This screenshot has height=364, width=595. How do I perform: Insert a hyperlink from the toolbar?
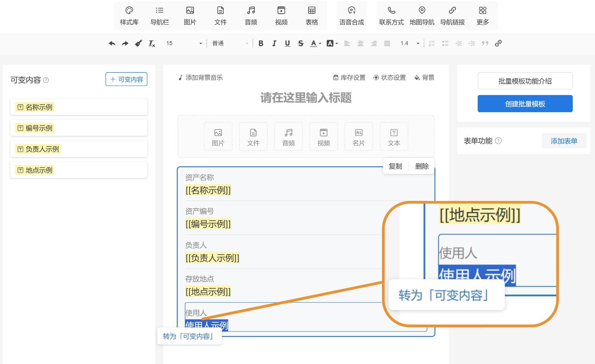pos(498,43)
